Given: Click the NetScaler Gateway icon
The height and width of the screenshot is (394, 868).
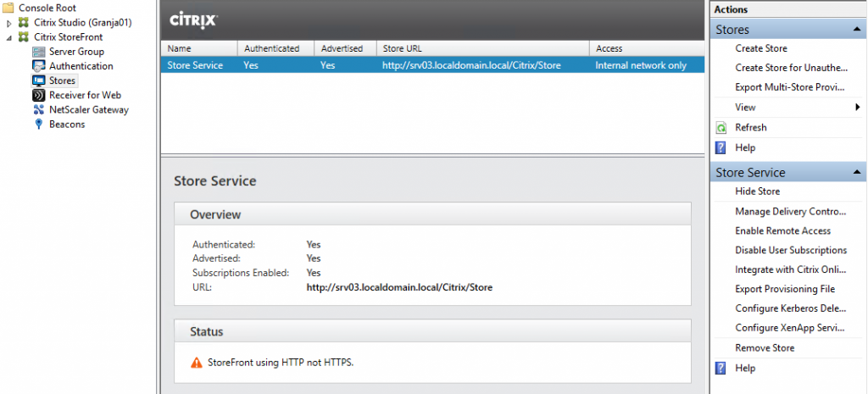Looking at the screenshot, I should 39,109.
